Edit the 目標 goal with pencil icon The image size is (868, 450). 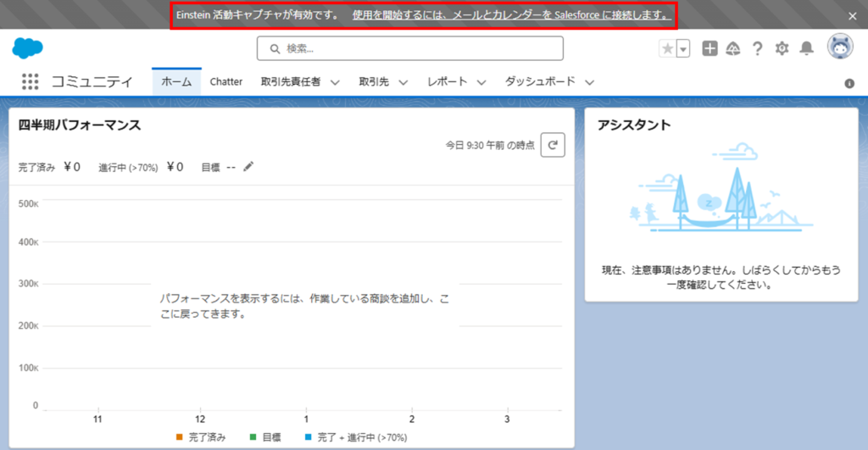point(248,167)
